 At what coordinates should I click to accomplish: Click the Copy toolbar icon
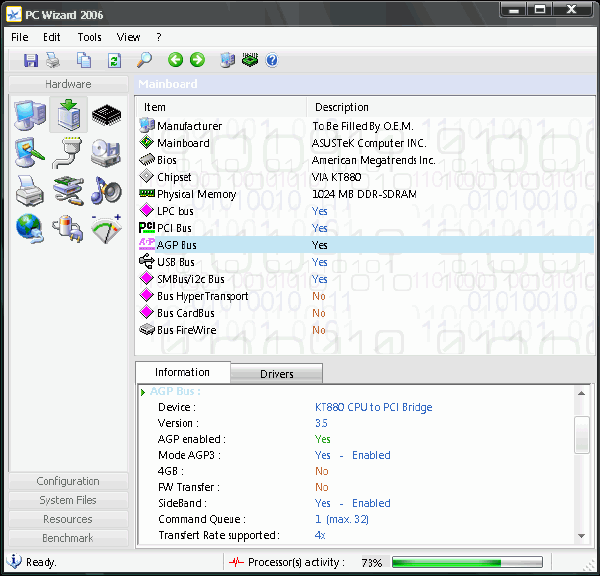coord(84,60)
